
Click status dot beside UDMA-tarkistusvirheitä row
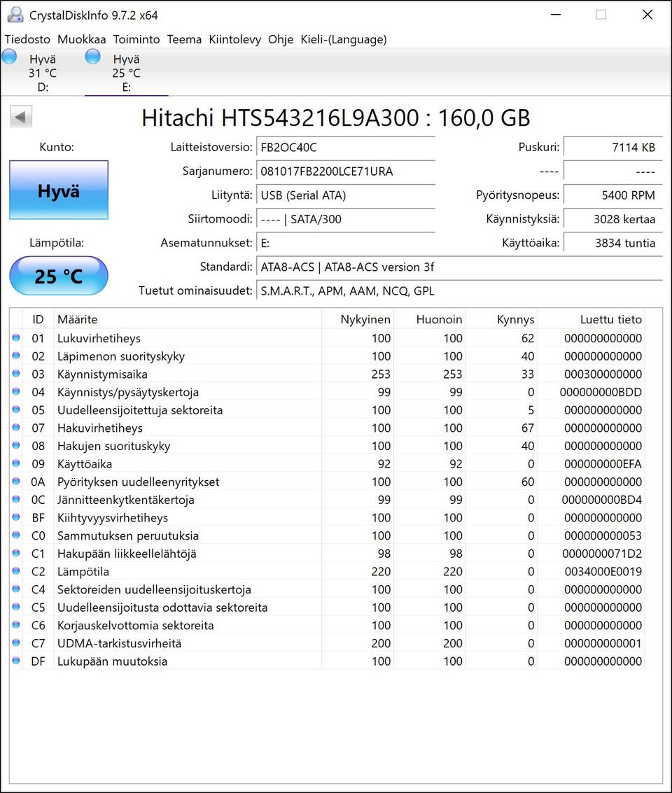(x=16, y=643)
